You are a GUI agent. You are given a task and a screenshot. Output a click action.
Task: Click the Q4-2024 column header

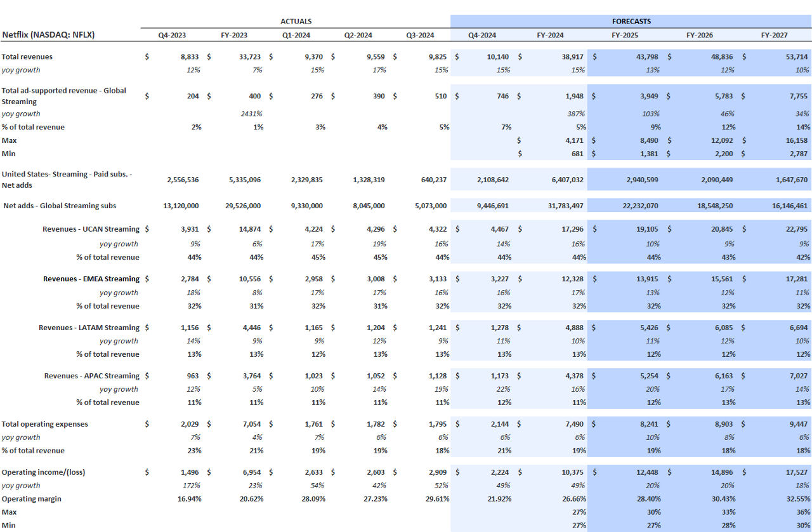click(x=482, y=36)
